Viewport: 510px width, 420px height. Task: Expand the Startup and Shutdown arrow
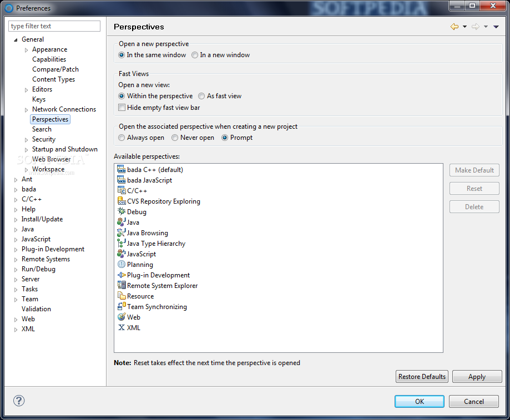click(x=26, y=150)
